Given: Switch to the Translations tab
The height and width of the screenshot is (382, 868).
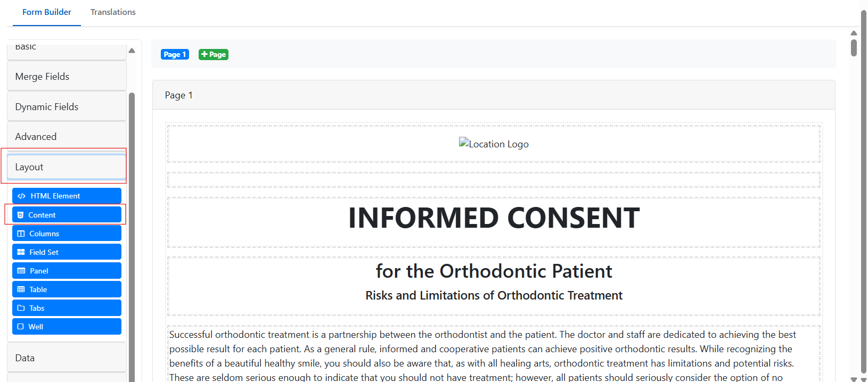Looking at the screenshot, I should click(x=113, y=12).
